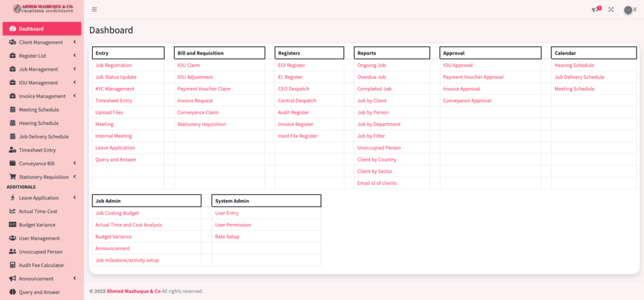644x300 pixels.
Task: Open the Job milestone/activity setup link
Action: 127,260
